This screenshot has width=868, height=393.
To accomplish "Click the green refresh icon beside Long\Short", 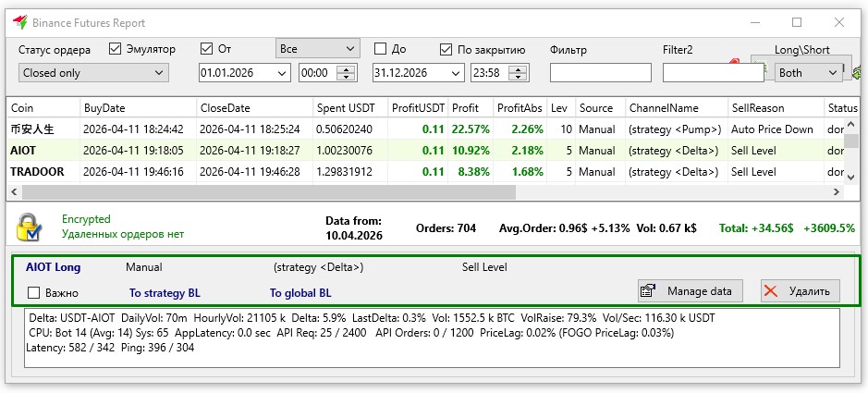I will (x=858, y=71).
